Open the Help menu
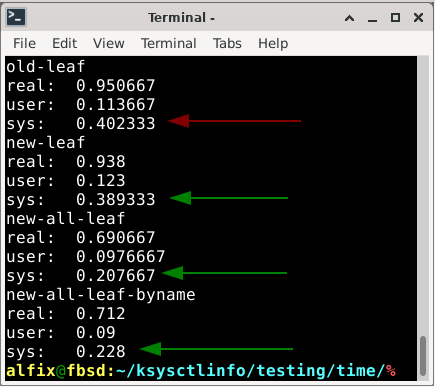 (273, 43)
